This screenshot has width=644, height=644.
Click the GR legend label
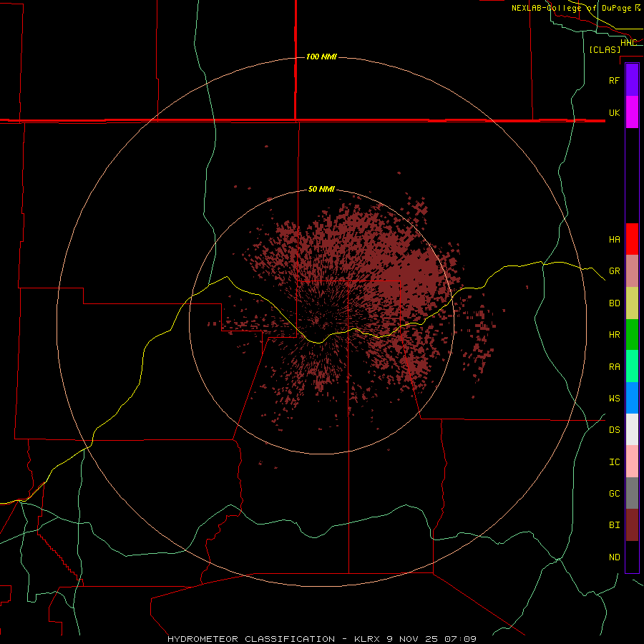[614, 271]
